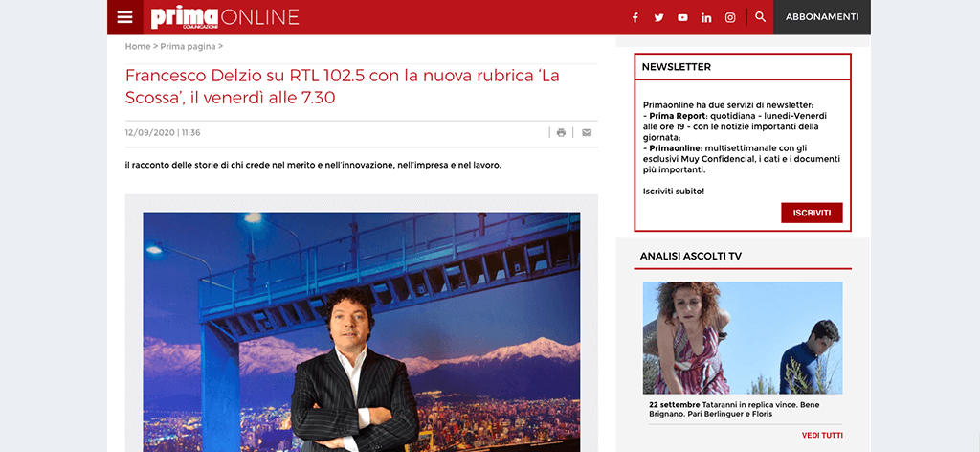The image size is (980, 452).
Task: Click the Analisi Ascolti TV heading
Action: (691, 256)
